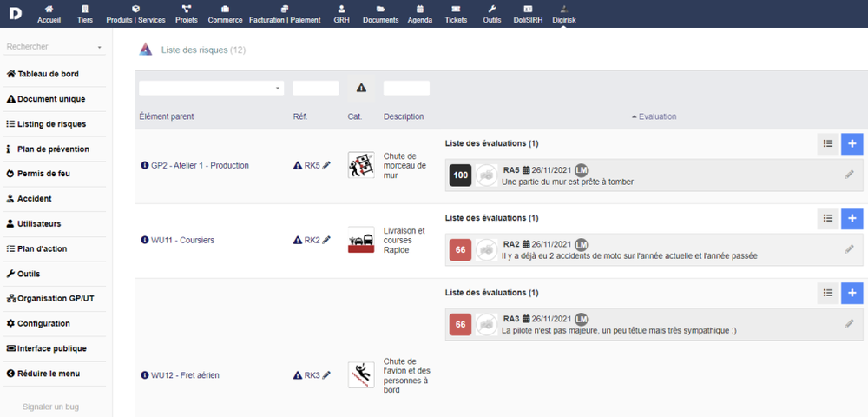Open the DoliSIRH menu
This screenshot has width=868, height=417.
528,14
